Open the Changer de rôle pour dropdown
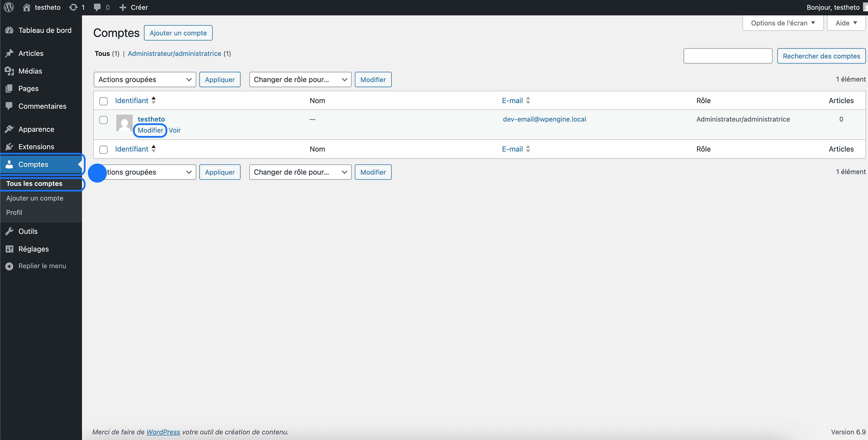Image resolution: width=868 pixels, height=440 pixels. [300, 79]
